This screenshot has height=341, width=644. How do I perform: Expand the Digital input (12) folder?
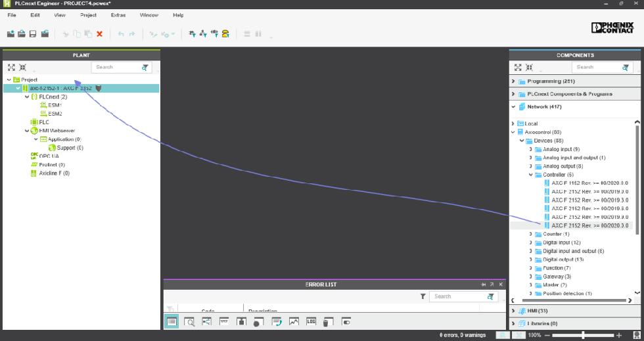(531, 242)
